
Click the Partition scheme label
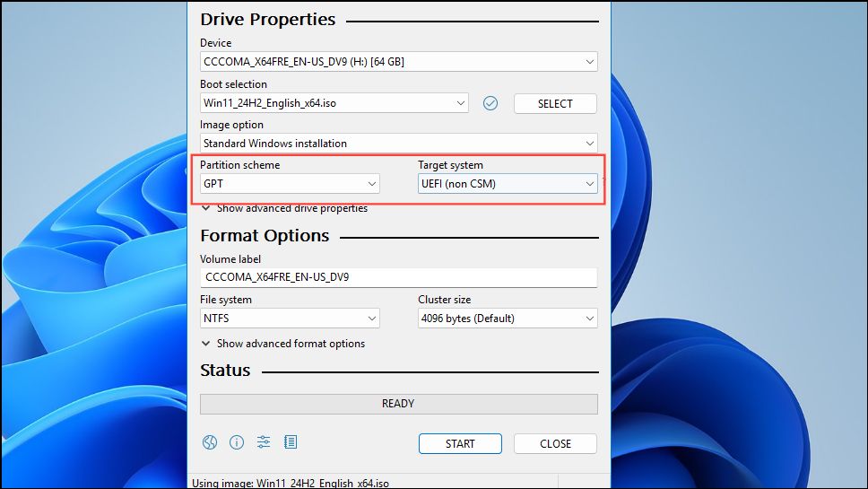click(x=239, y=165)
